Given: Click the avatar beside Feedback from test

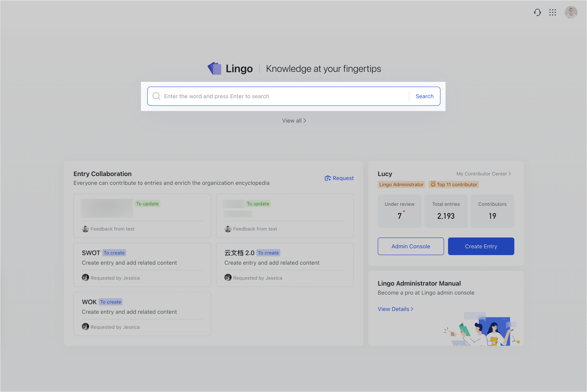Looking at the screenshot, I should click(85, 229).
